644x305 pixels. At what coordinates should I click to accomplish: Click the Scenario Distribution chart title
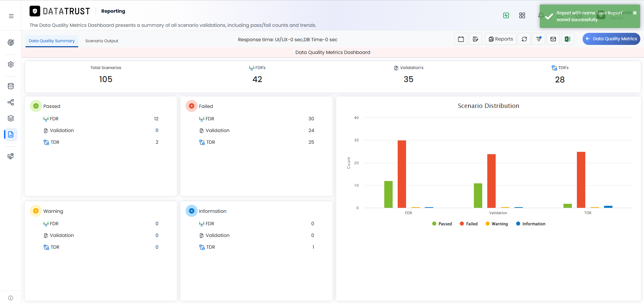click(x=488, y=106)
